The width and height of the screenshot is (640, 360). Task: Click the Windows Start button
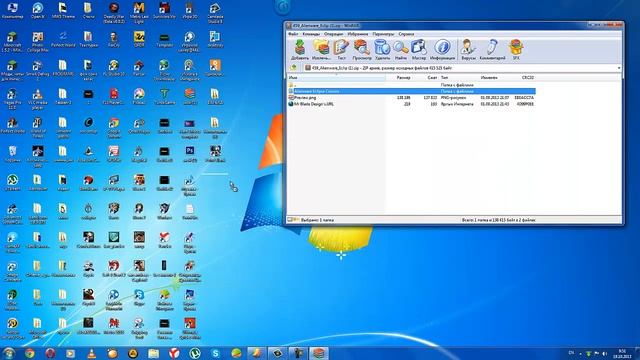[9, 353]
